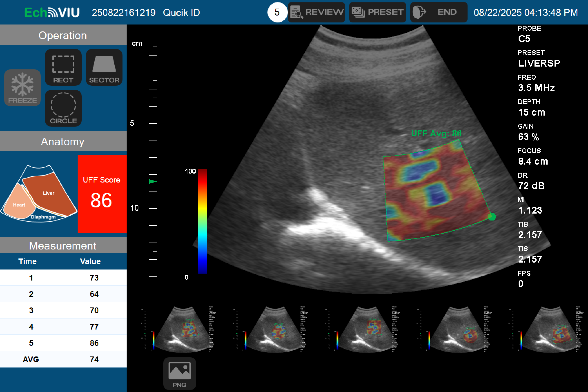This screenshot has width=588, height=392.
Task: Export image with PNG button
Action: [x=179, y=373]
